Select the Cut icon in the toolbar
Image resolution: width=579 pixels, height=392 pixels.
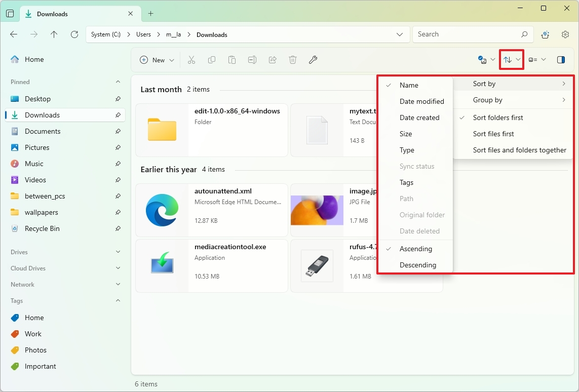pyautogui.click(x=191, y=59)
